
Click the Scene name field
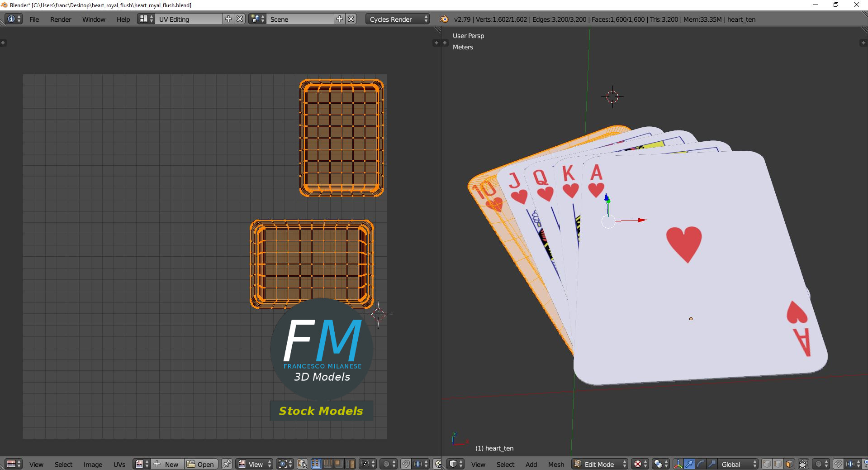coord(300,19)
